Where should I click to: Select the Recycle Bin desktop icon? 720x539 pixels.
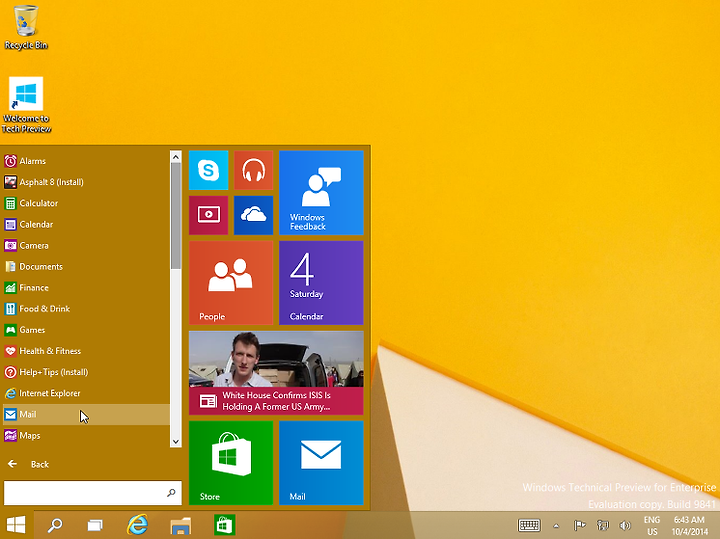[26, 27]
